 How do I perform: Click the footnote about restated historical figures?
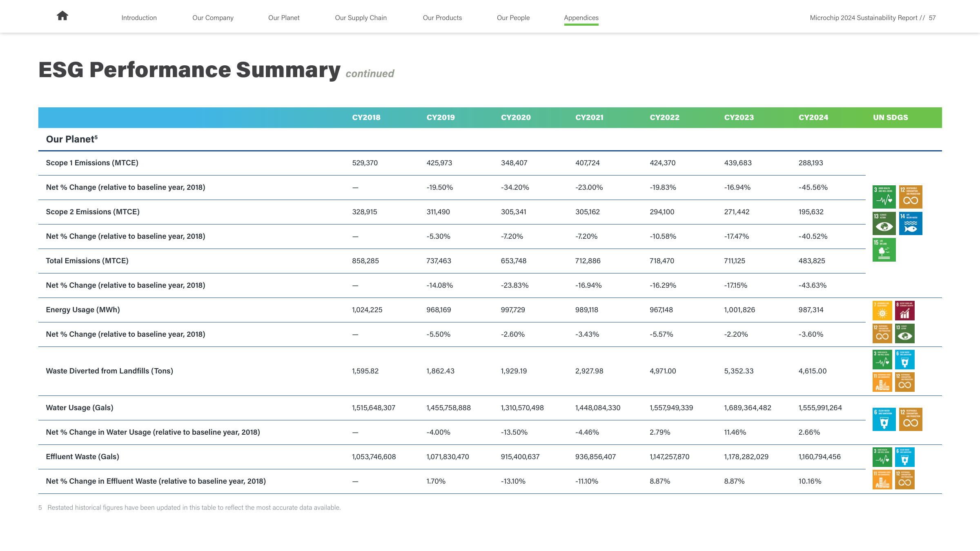(189, 507)
